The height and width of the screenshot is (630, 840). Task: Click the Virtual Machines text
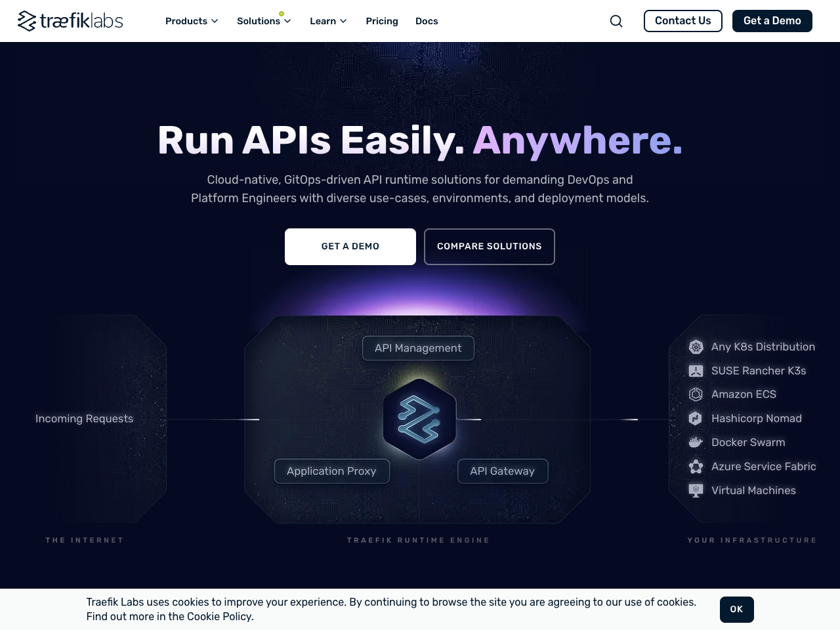click(x=753, y=490)
